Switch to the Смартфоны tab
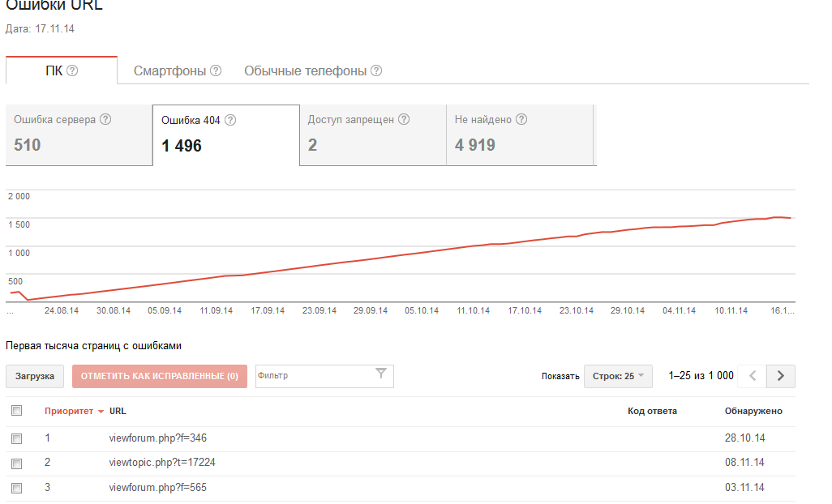This screenshot has height=504, width=832. click(169, 70)
